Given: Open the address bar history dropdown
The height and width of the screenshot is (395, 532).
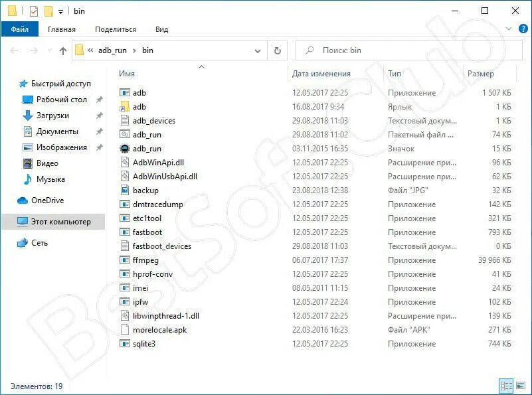Looking at the screenshot, I should tap(258, 51).
